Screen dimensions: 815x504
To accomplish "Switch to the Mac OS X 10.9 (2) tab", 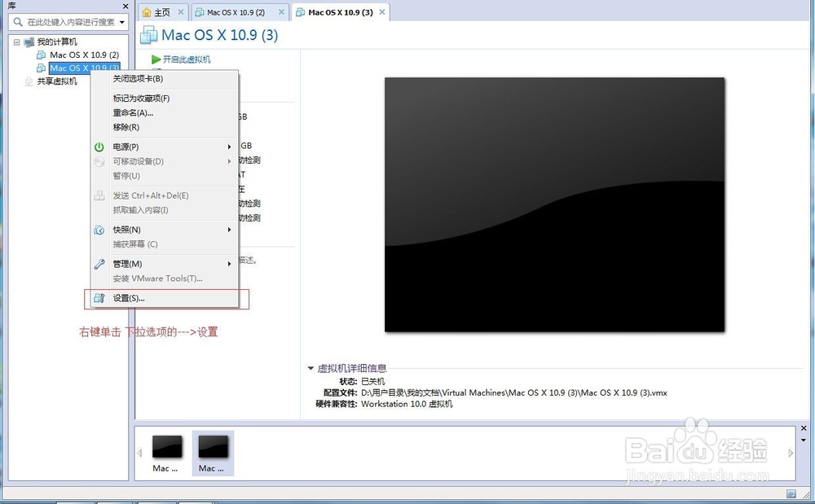I will point(239,12).
